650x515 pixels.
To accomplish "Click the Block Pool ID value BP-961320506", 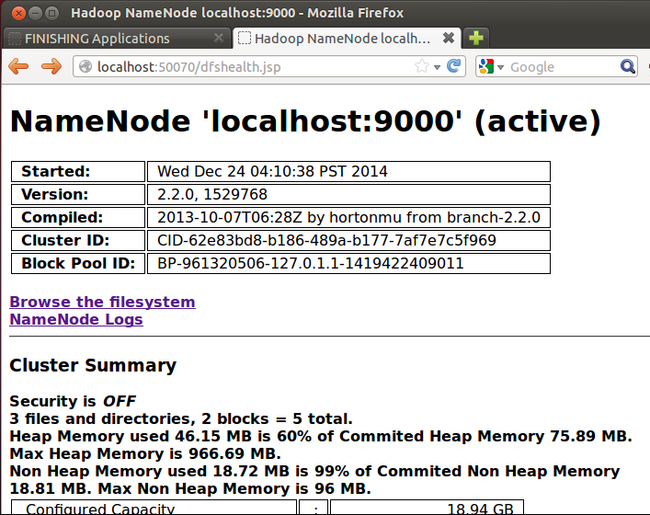I will point(310,263).
